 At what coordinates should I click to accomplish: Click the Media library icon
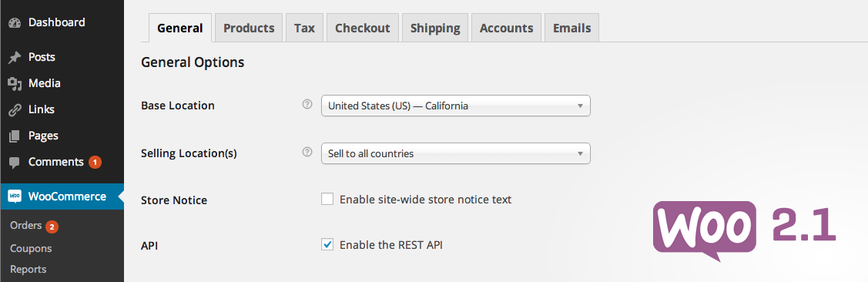pos(15,84)
